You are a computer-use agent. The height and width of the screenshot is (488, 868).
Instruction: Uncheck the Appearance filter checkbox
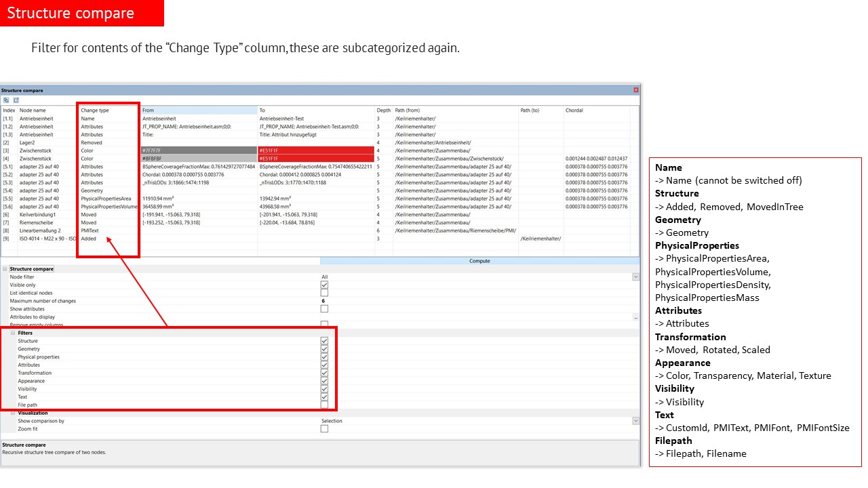324,381
